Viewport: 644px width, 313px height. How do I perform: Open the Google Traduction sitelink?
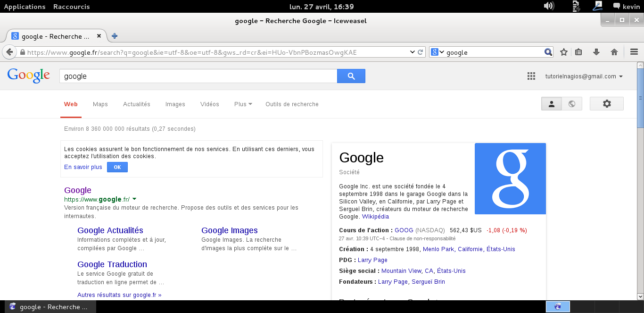[112, 264]
